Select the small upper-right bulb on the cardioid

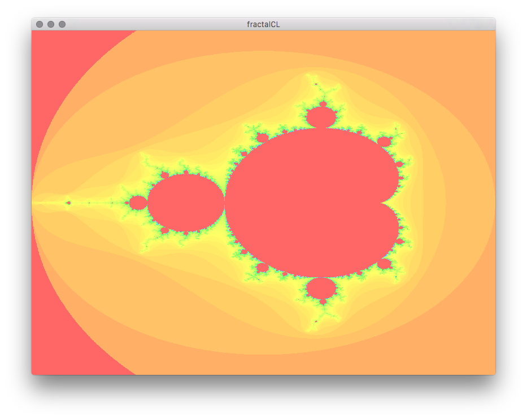tap(384, 141)
